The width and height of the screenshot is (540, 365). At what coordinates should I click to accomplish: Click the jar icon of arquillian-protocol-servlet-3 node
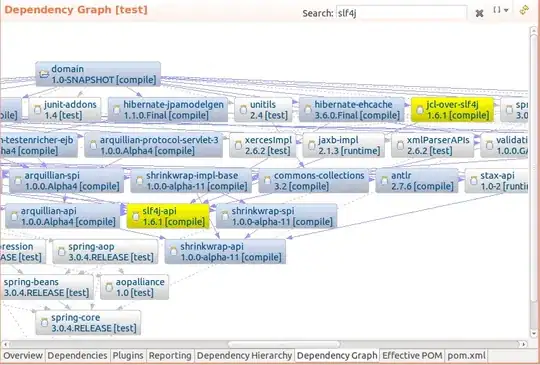tap(93, 145)
